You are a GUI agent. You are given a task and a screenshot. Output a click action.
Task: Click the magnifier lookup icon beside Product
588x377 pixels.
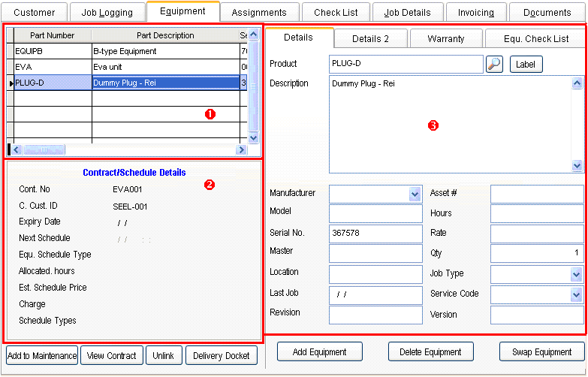[494, 65]
